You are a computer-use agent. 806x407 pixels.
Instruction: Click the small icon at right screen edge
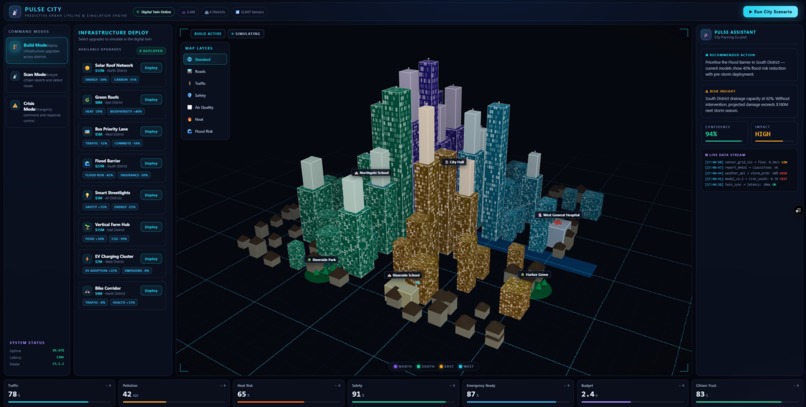(798, 210)
